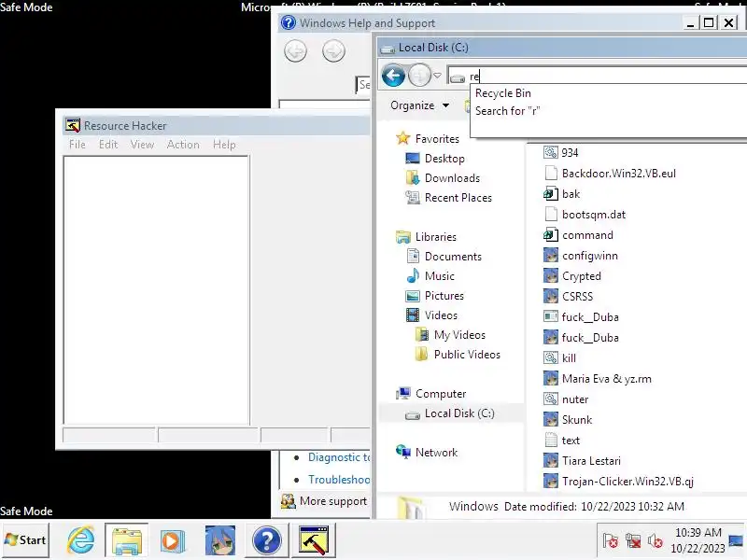Screen dimensions: 747x560
Task: Click the network status tray icon
Action: [x=633, y=540]
